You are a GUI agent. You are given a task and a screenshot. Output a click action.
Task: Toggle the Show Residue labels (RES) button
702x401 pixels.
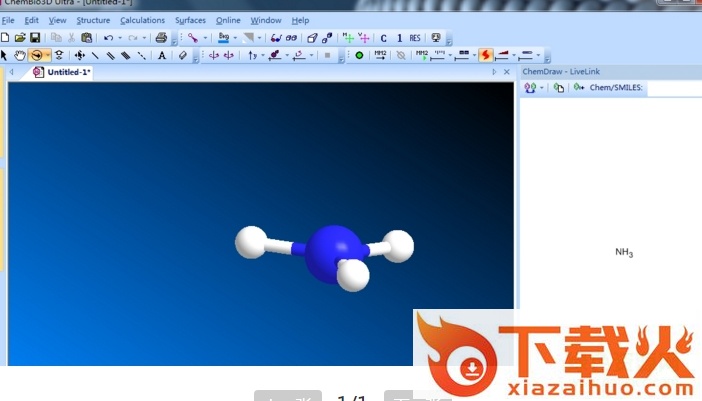click(x=415, y=38)
